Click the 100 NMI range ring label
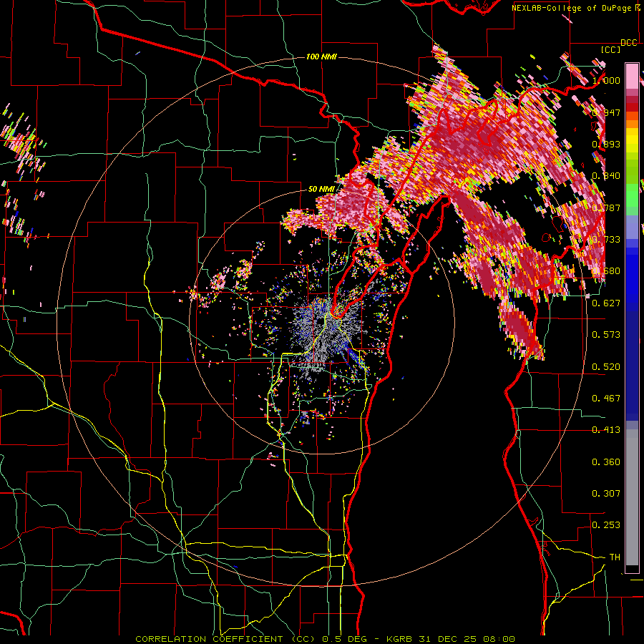The image size is (644, 644). click(321, 57)
